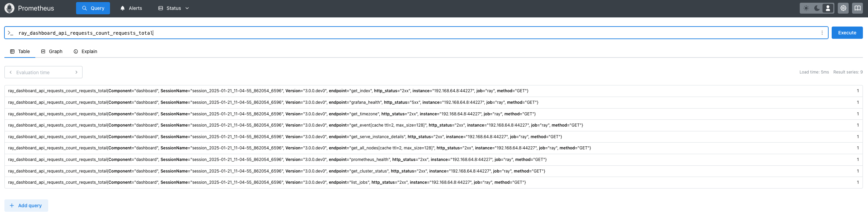Screen dimensions: 868x212
Task: Click the Load time: 5ms text
Action: pyautogui.click(x=814, y=72)
